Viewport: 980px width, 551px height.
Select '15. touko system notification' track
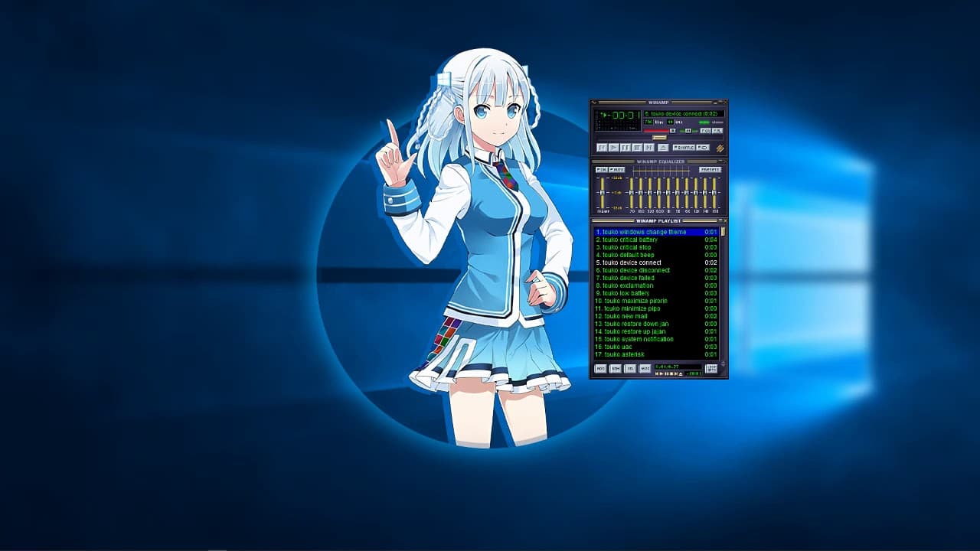(x=656, y=339)
